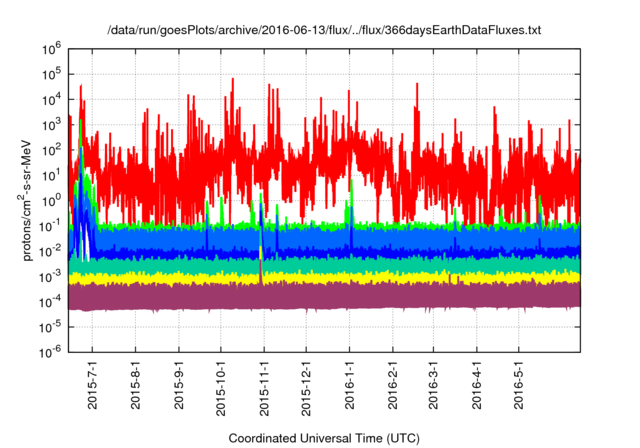
Task: Click the x-axis label Coordinated Universal Time (UTC)
Action: click(324, 439)
